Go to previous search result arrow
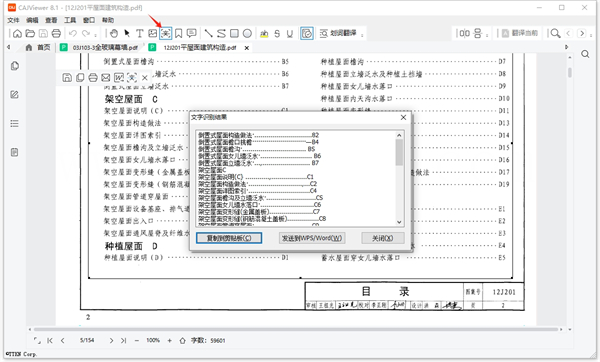This screenshot has height=362, width=600. (569, 34)
